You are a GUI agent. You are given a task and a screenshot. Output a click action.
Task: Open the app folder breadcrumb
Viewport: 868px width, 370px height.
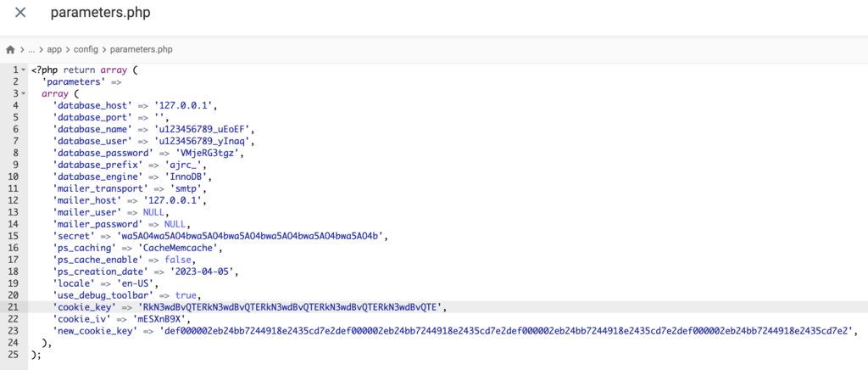point(54,50)
